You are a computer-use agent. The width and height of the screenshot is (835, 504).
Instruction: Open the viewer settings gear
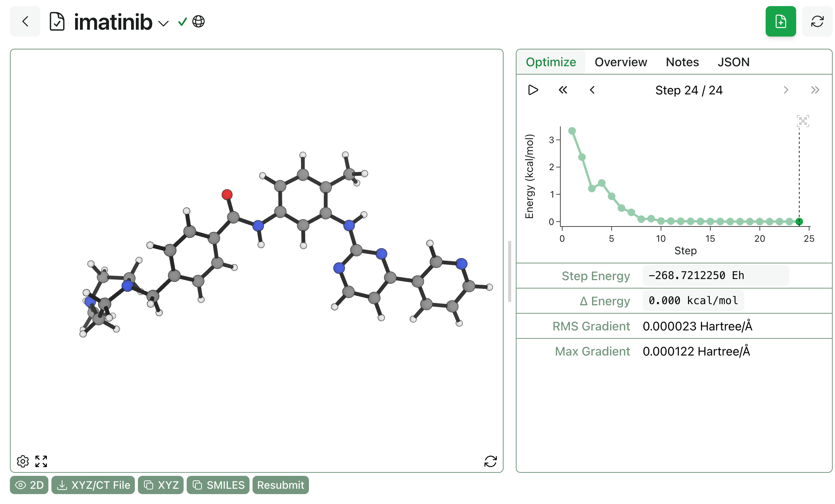[x=23, y=461]
